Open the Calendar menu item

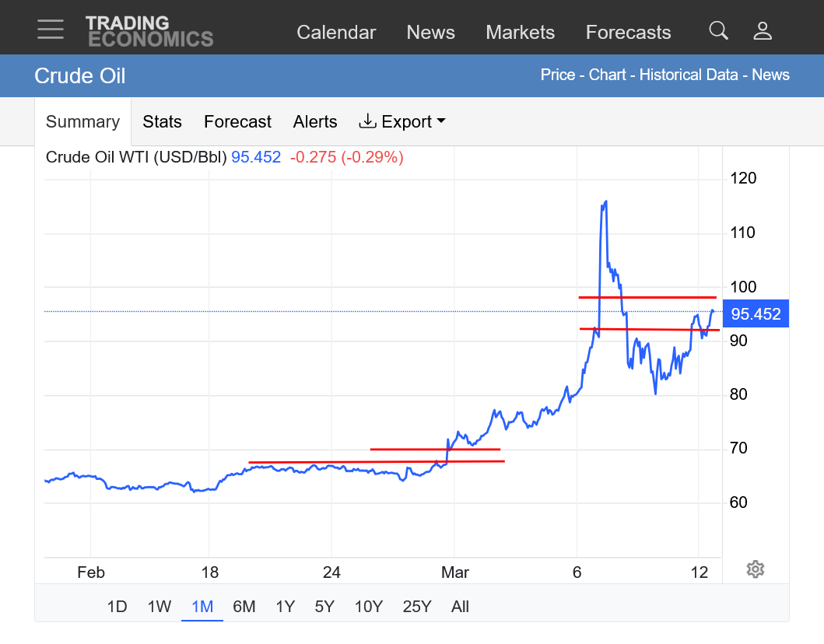(336, 33)
